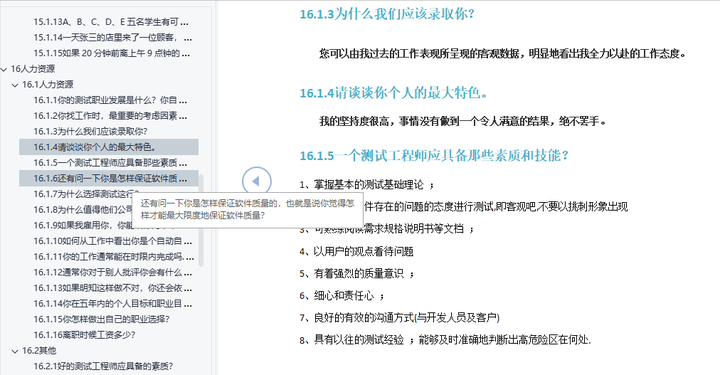Click list item 5、有着强烈的质量意识
Viewport: 720px width, 375px height.
pos(357,274)
